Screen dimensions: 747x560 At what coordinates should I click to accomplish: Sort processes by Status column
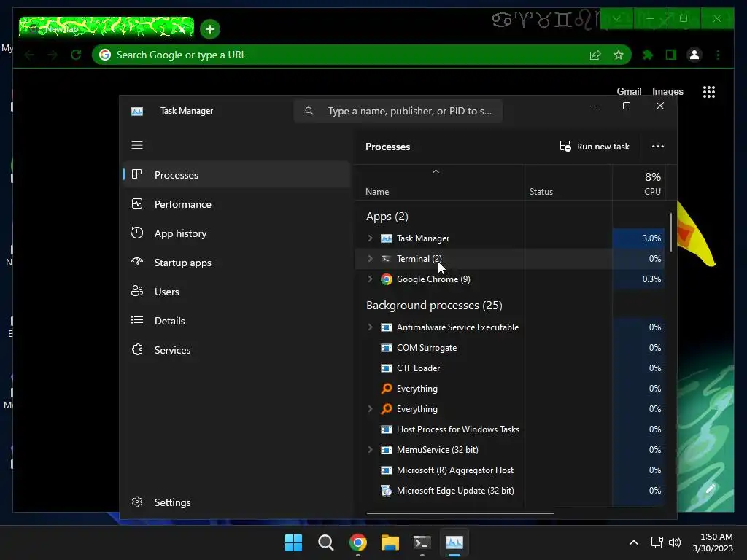click(x=541, y=192)
